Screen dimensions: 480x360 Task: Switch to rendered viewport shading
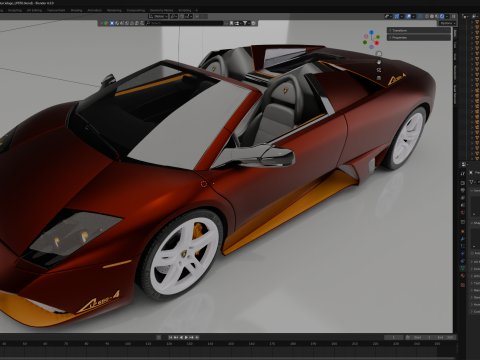pyautogui.click(x=442, y=16)
